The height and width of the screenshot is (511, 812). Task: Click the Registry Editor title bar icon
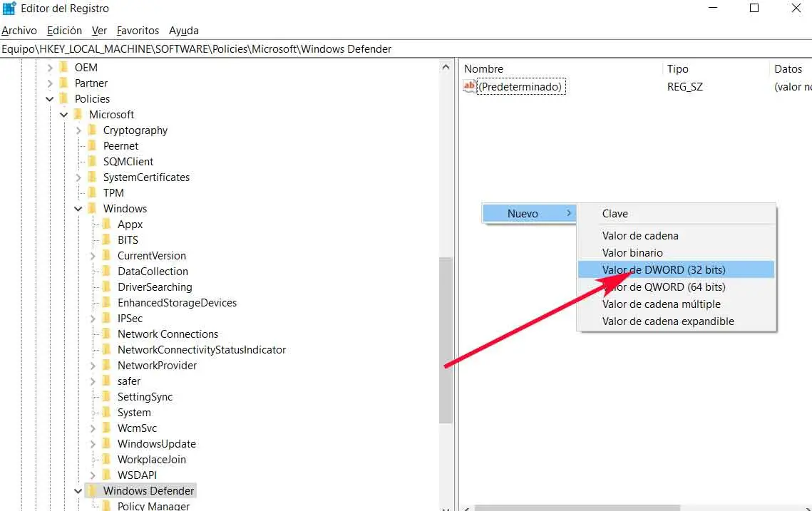tap(9, 9)
